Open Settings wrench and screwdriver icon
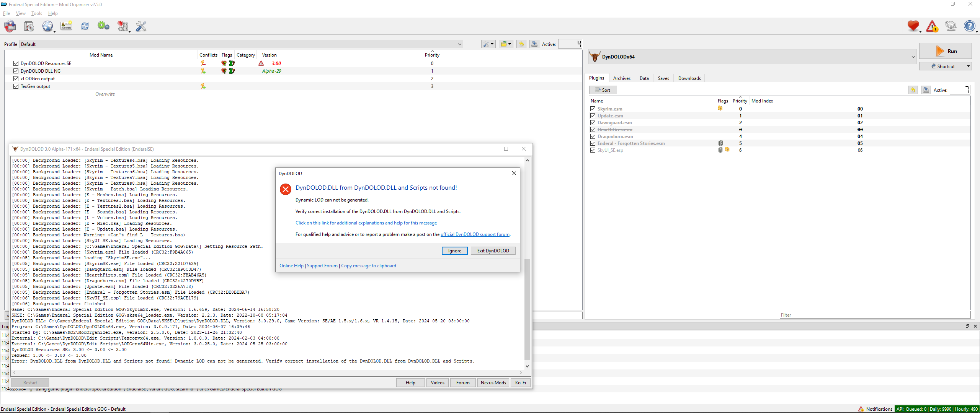The height and width of the screenshot is (413, 980). 141,26
